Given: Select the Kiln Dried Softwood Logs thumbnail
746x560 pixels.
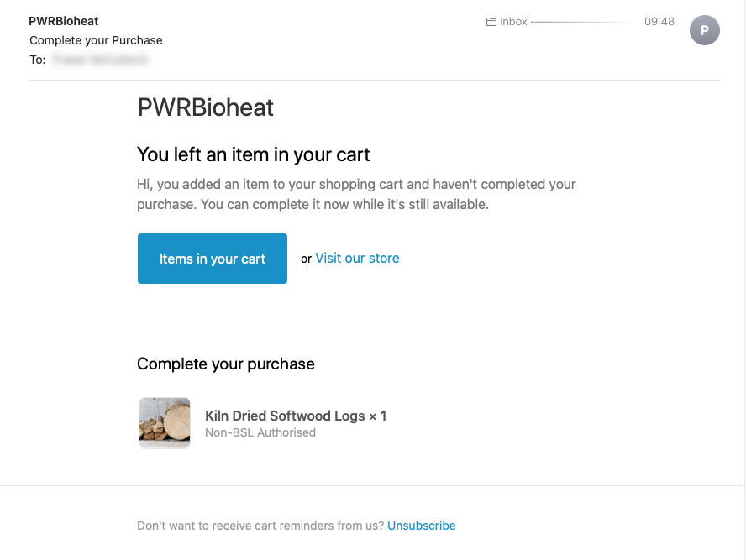Looking at the screenshot, I should pyautogui.click(x=164, y=422).
